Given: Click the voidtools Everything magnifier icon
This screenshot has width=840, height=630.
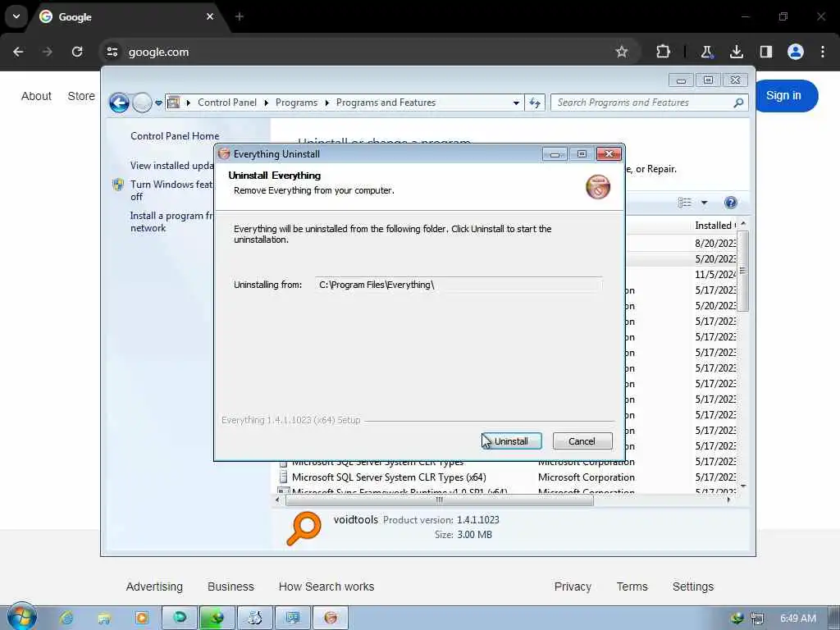Looking at the screenshot, I should click(304, 528).
